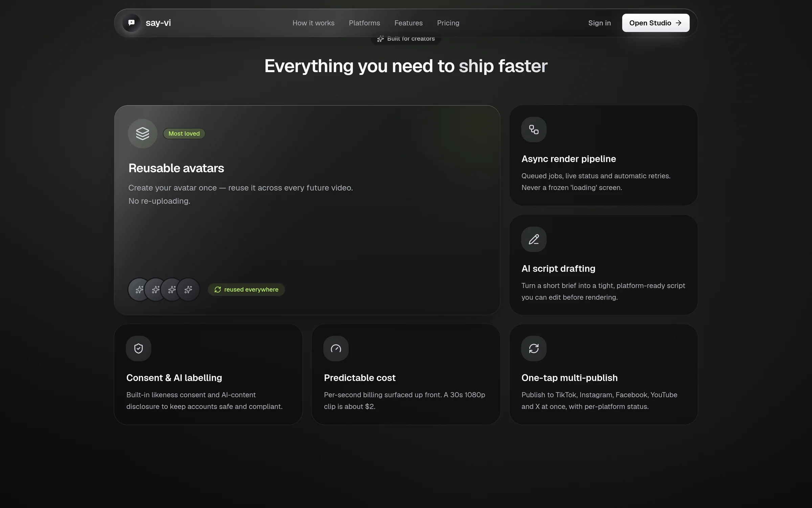The width and height of the screenshot is (812, 508).
Task: Click the say-vi logo icon
Action: click(131, 23)
